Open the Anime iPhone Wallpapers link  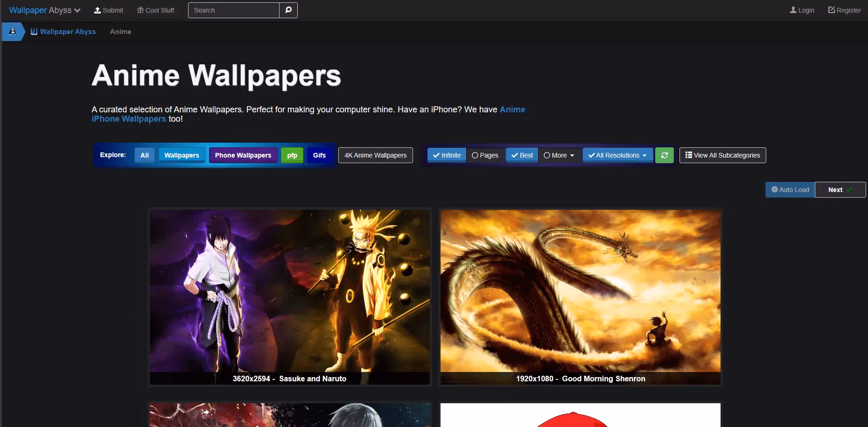[129, 119]
